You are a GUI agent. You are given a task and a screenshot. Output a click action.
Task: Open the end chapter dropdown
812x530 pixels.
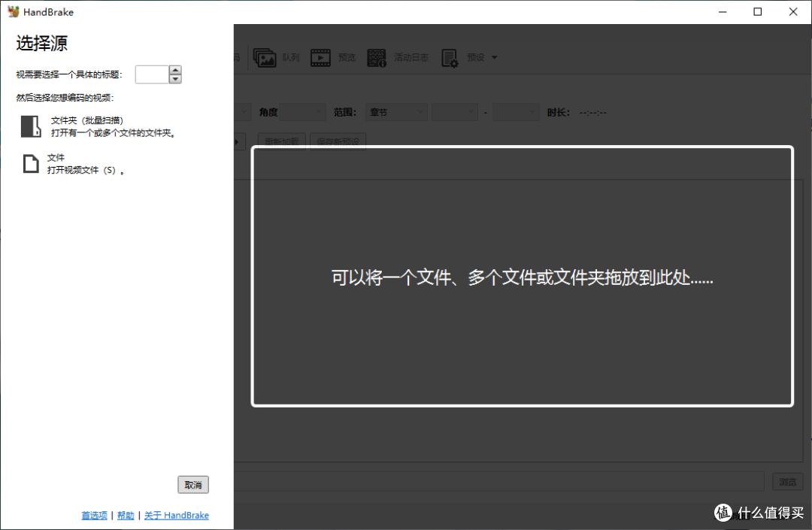click(x=517, y=112)
